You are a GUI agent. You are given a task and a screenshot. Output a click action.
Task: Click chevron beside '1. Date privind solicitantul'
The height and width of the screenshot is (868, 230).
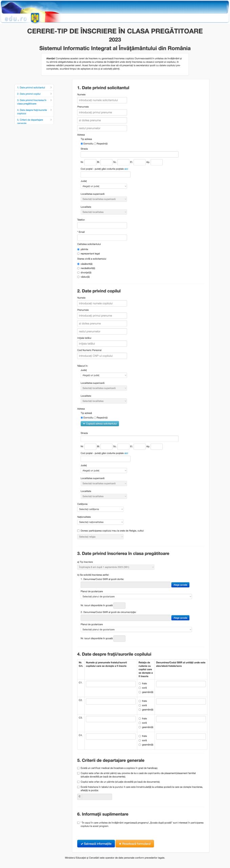tap(51, 87)
